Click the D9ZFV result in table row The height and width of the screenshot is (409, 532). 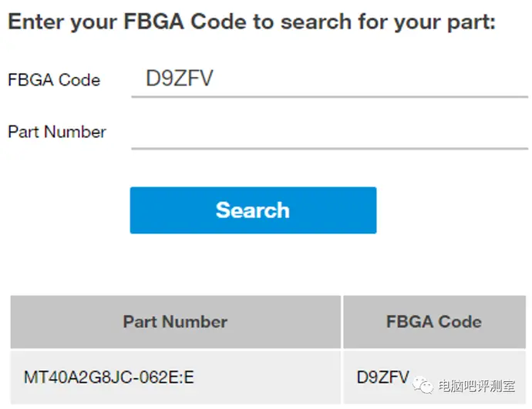[x=382, y=377]
